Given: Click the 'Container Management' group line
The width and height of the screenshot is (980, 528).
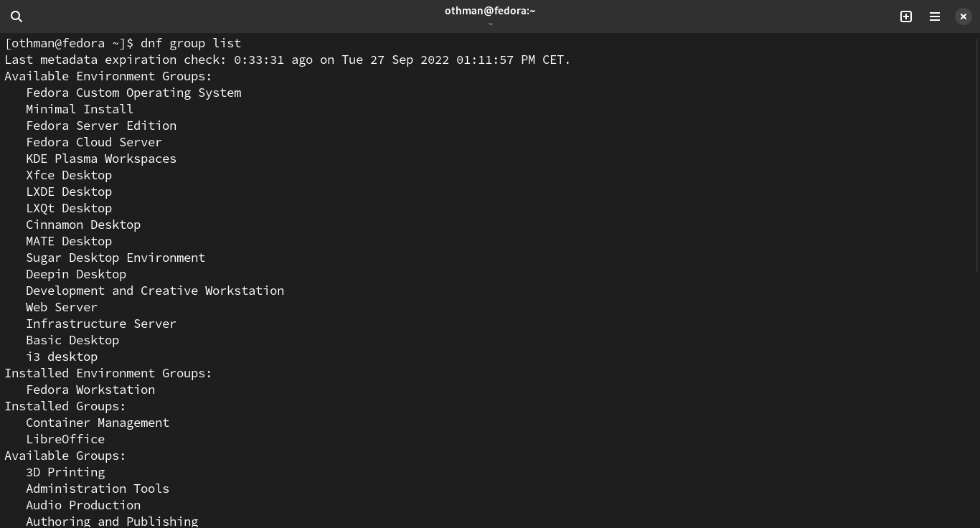Looking at the screenshot, I should 98,423.
